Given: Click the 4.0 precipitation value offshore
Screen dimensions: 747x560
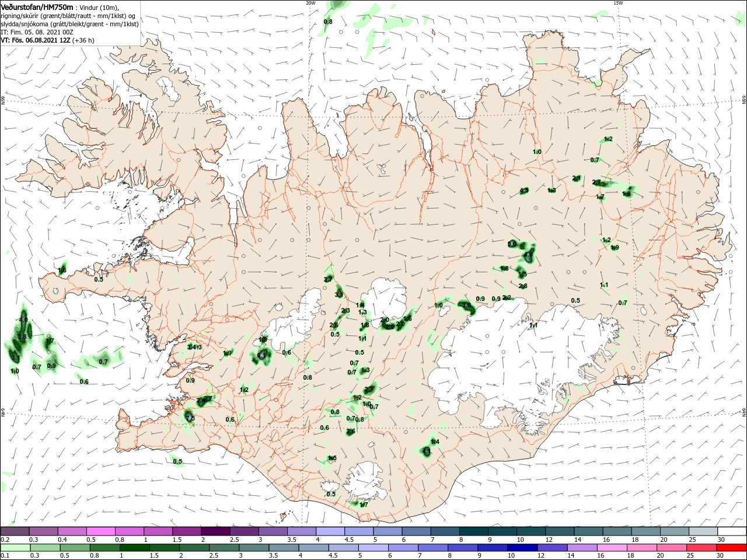Looking at the screenshot, I should (x=23, y=320).
